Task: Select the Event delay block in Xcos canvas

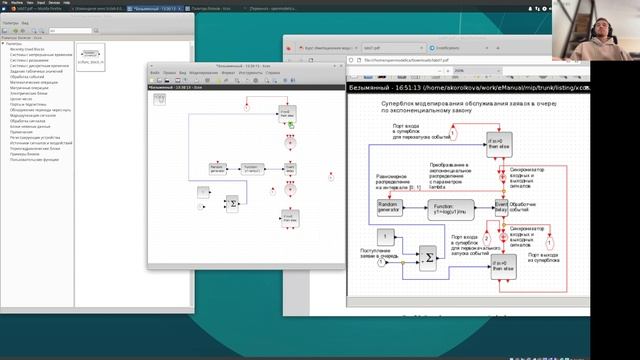Action: [290, 169]
